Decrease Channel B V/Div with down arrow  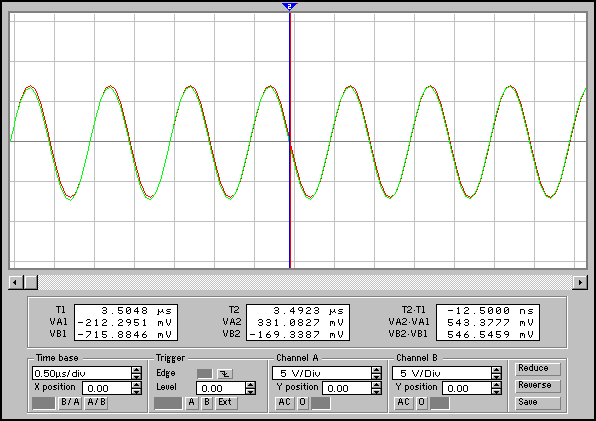(496, 377)
